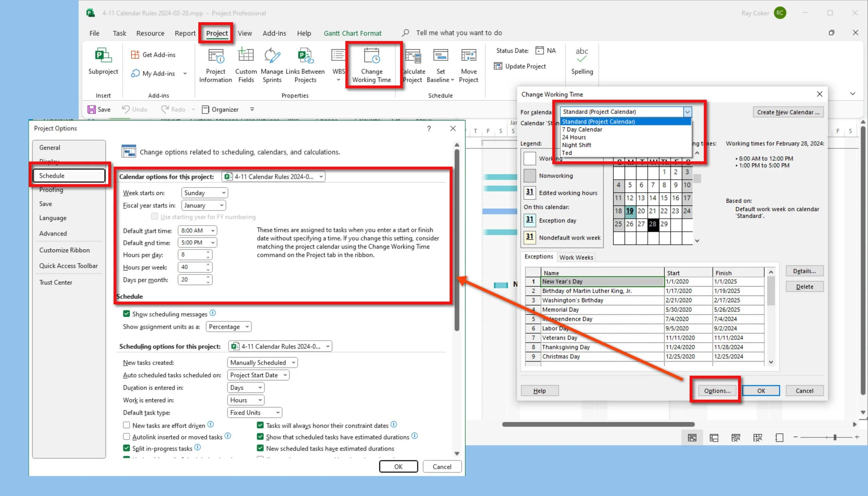Open Move Project
Image resolution: width=868 pixels, height=496 pixels.
click(468, 66)
